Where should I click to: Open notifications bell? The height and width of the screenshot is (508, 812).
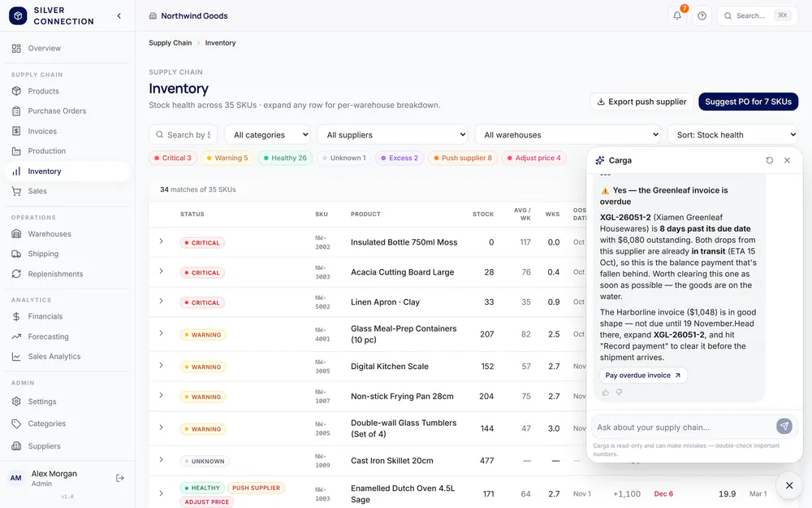click(x=677, y=15)
